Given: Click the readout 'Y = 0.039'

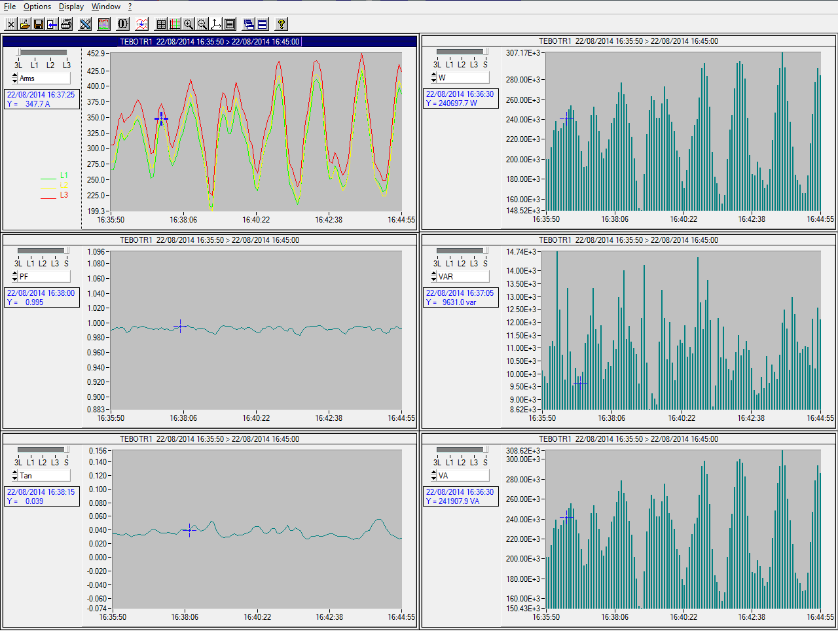Looking at the screenshot, I should (26, 501).
